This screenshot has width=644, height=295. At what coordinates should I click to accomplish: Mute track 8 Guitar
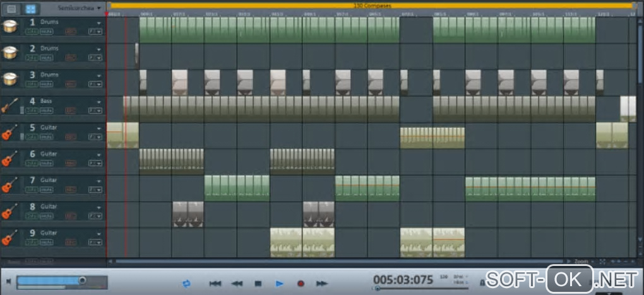(x=46, y=216)
